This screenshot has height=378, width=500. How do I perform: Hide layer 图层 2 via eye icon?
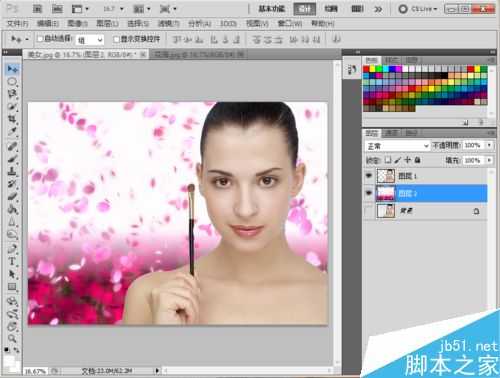click(x=369, y=193)
